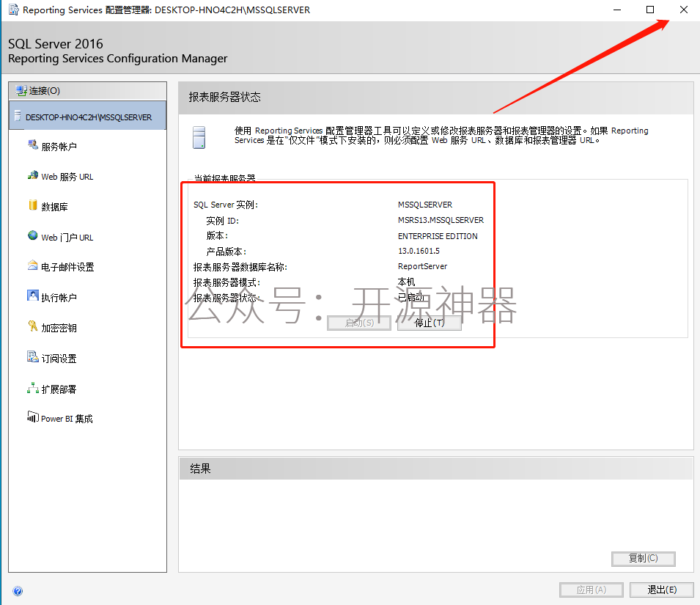Click the Power BI 集成 chart icon
Screen dimensions: 700x605
[x=32, y=417]
